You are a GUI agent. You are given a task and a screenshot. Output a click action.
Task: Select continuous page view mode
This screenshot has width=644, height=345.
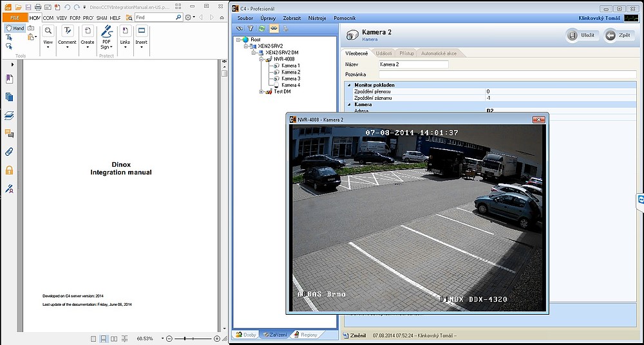[x=104, y=339]
